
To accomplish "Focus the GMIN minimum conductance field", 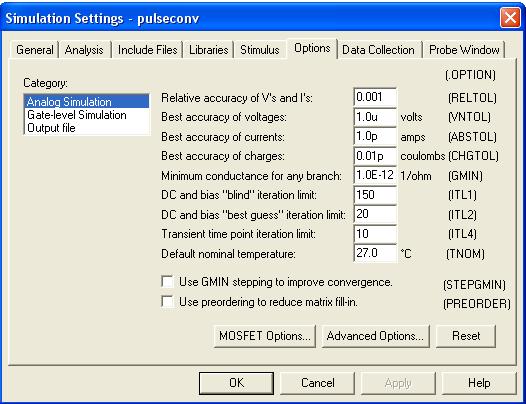I will click(x=375, y=175).
